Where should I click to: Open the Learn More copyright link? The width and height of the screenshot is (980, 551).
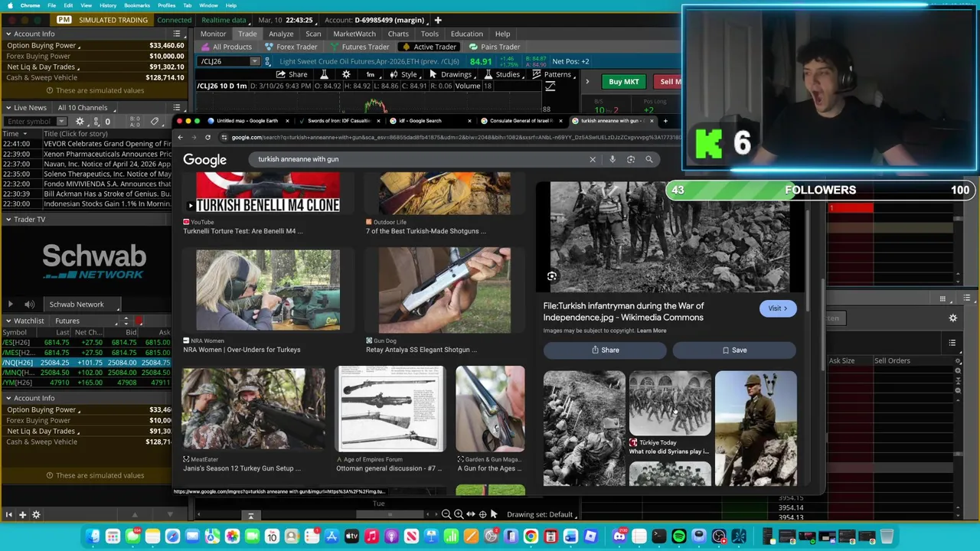[x=652, y=331]
